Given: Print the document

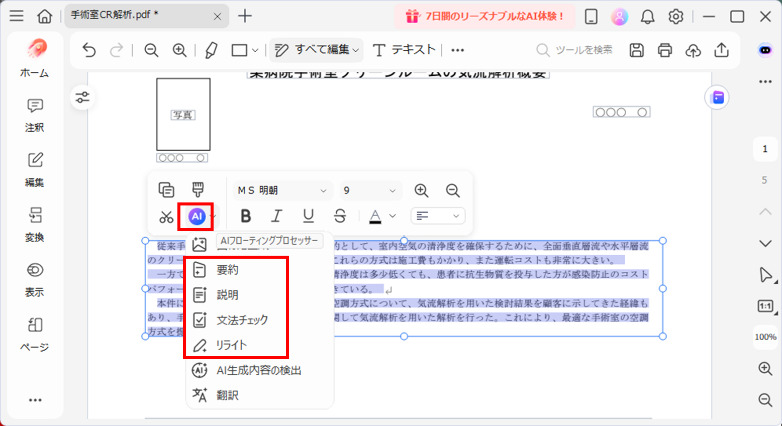Looking at the screenshot, I should tap(665, 50).
